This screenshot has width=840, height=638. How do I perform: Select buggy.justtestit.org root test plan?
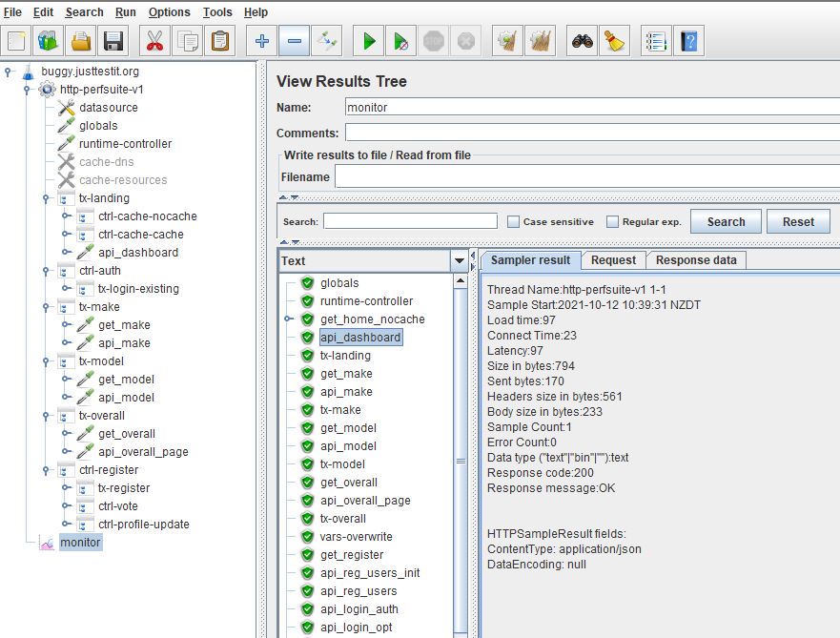click(90, 72)
